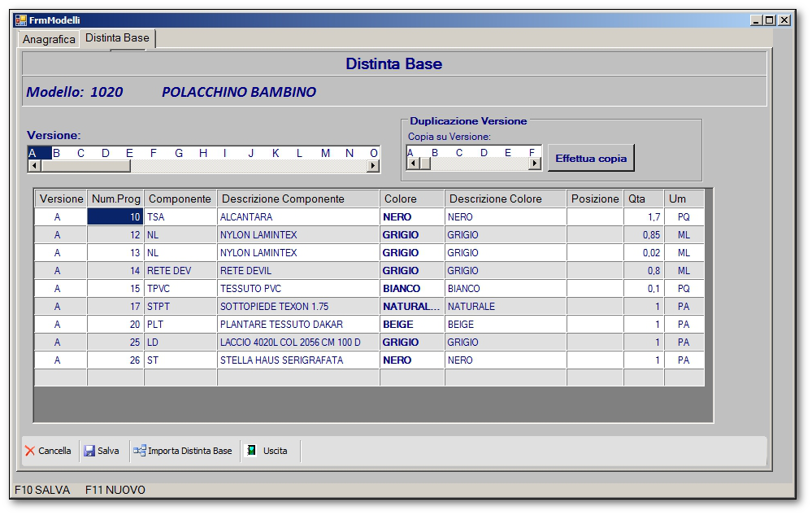Screen dimensions: 812x515
Task: Click the Uscita exit door icon
Action: pyautogui.click(x=251, y=451)
